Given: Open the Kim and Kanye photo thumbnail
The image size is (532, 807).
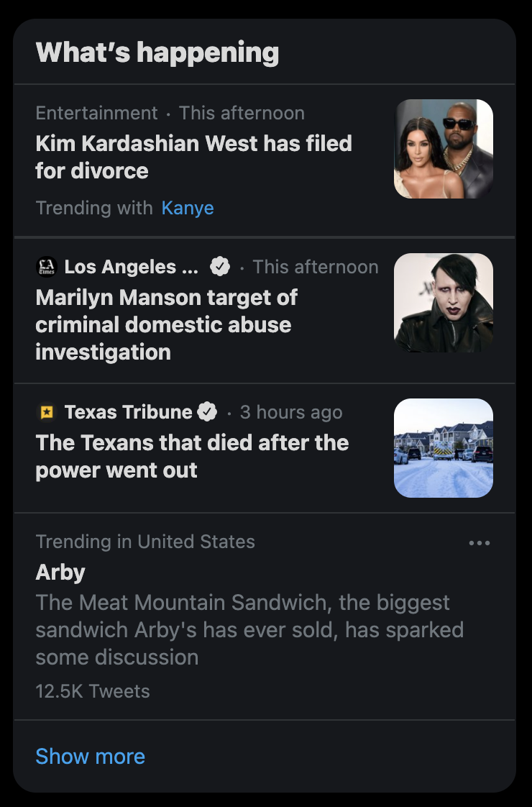Looking at the screenshot, I should click(444, 149).
